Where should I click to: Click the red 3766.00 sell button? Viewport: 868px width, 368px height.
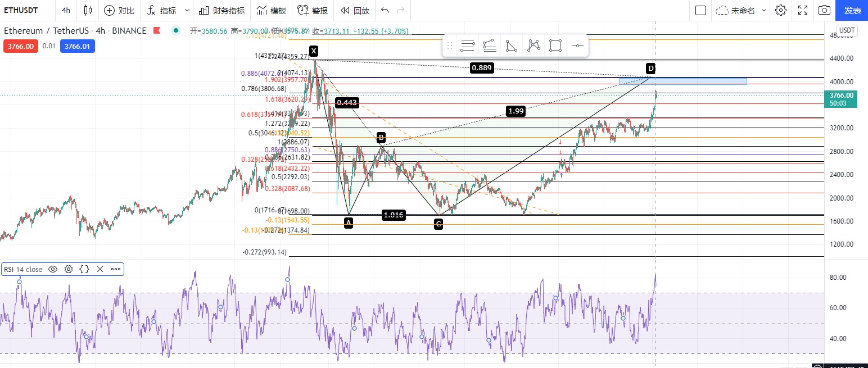click(x=21, y=46)
